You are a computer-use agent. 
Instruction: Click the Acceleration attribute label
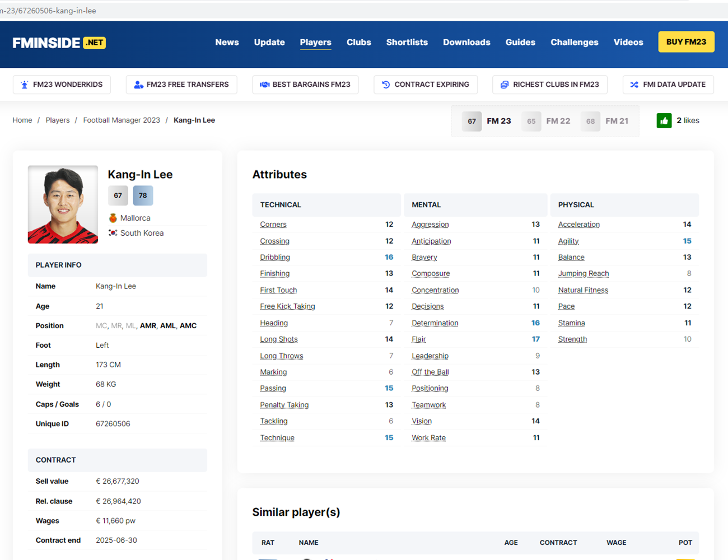tap(579, 225)
